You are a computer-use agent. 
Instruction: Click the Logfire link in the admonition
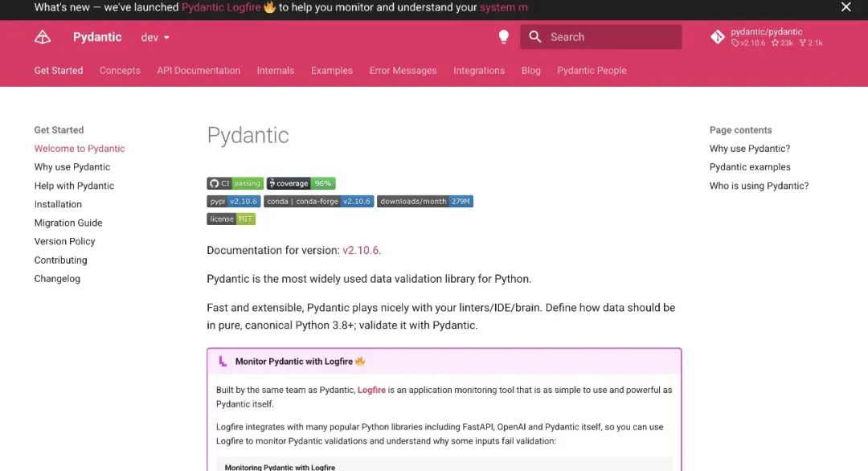click(x=371, y=390)
